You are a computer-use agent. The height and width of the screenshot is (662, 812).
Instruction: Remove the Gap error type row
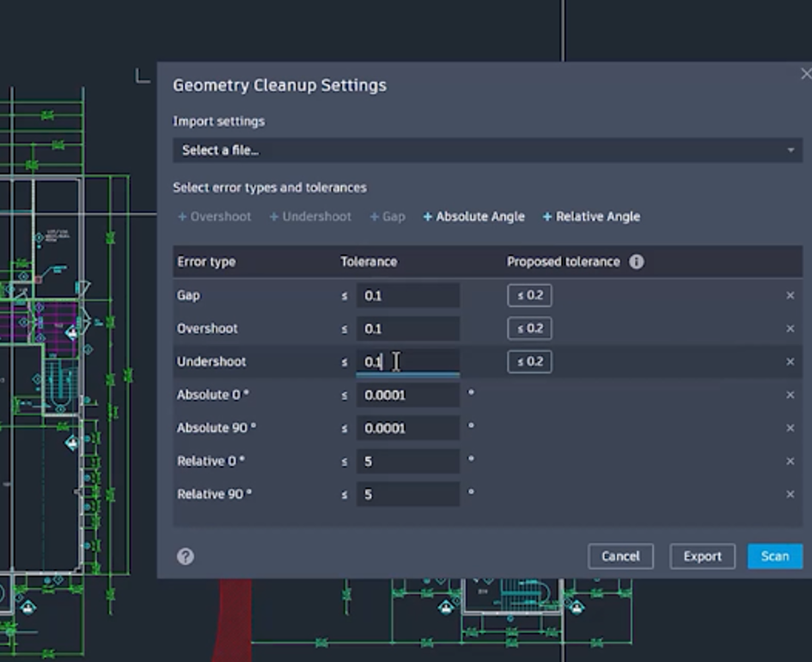coord(790,296)
